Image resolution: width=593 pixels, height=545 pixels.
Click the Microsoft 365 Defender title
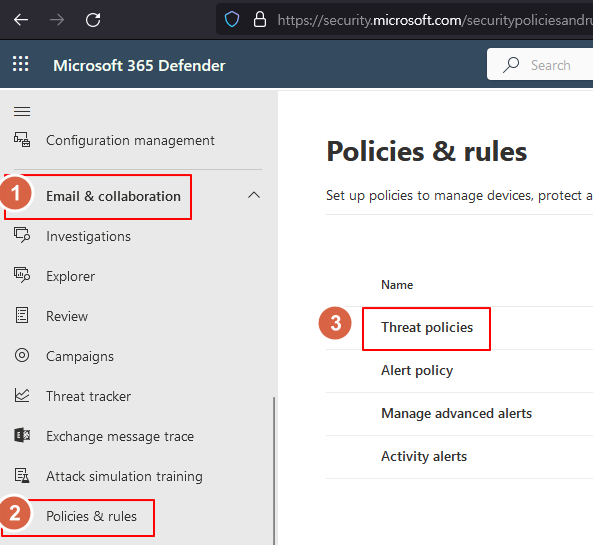pyautogui.click(x=139, y=65)
